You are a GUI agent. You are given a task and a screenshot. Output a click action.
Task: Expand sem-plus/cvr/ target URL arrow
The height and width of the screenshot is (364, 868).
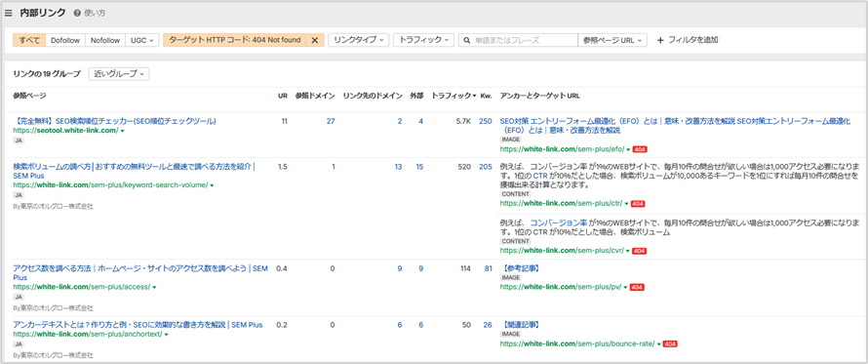pos(627,251)
